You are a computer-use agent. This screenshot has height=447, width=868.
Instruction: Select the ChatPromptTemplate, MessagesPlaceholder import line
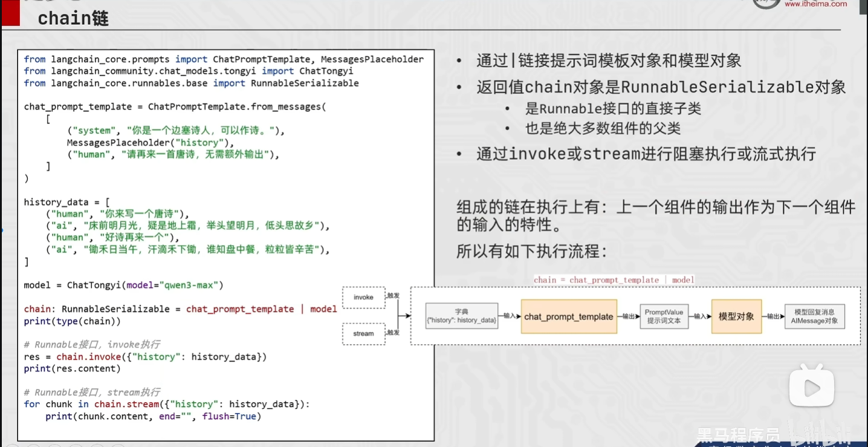[x=224, y=59]
